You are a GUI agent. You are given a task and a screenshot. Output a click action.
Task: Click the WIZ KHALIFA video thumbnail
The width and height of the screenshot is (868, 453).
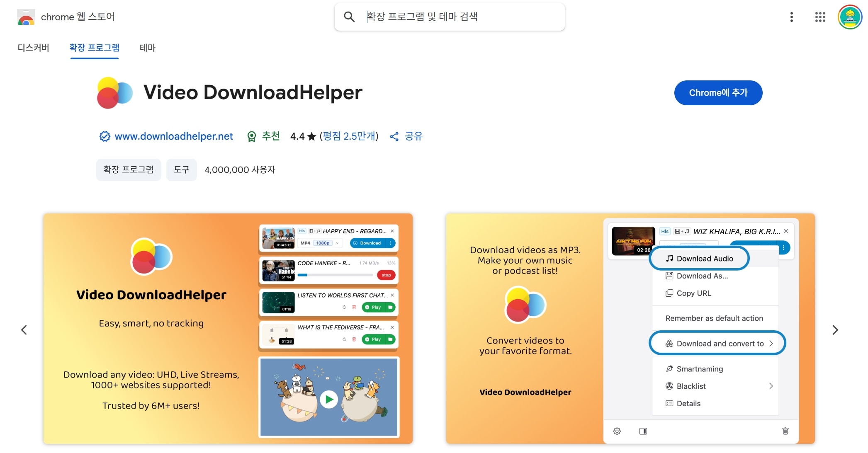click(633, 241)
